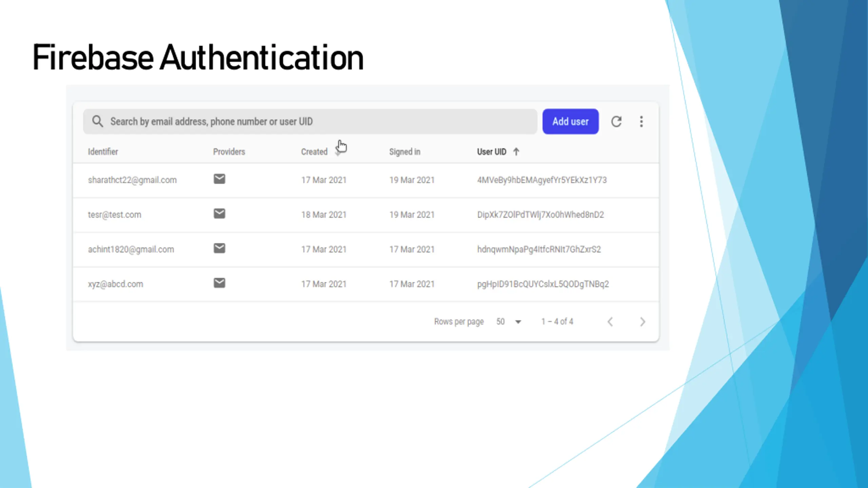
Task: Go to the next page of users
Action: pos(642,322)
